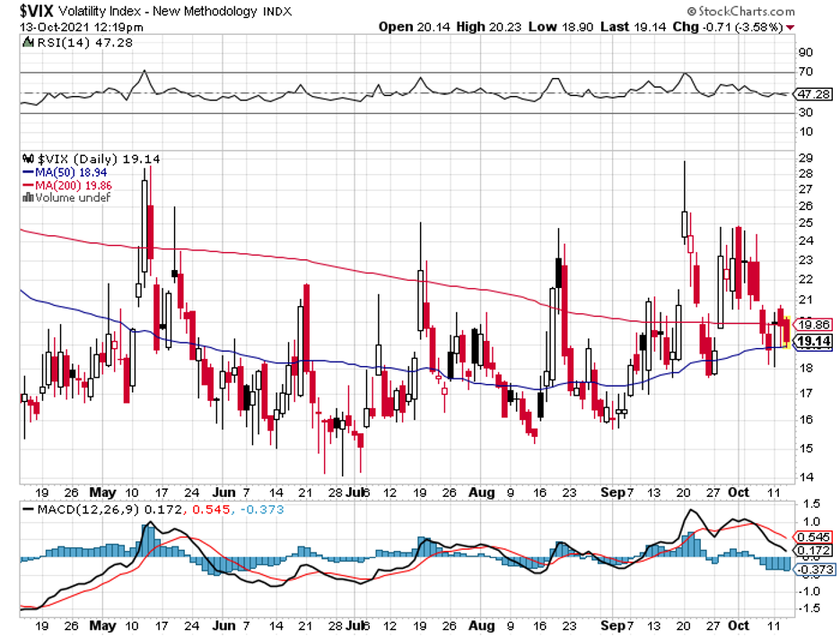Click the MA(200) 19.86 legend label

click(74, 186)
